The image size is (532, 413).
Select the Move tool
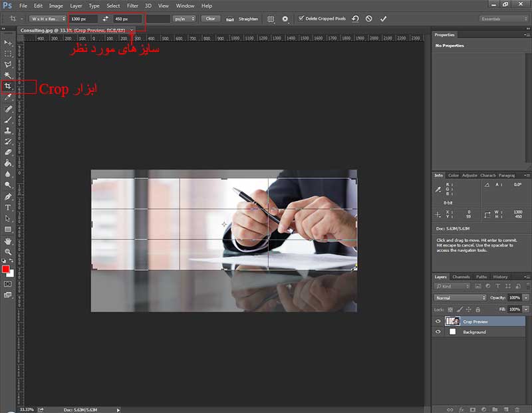tap(8, 43)
